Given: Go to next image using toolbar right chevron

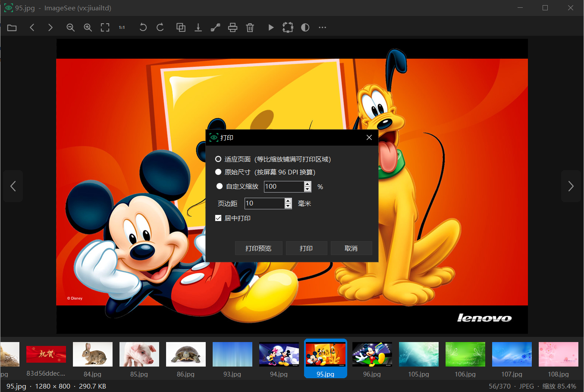Looking at the screenshot, I should [50, 28].
